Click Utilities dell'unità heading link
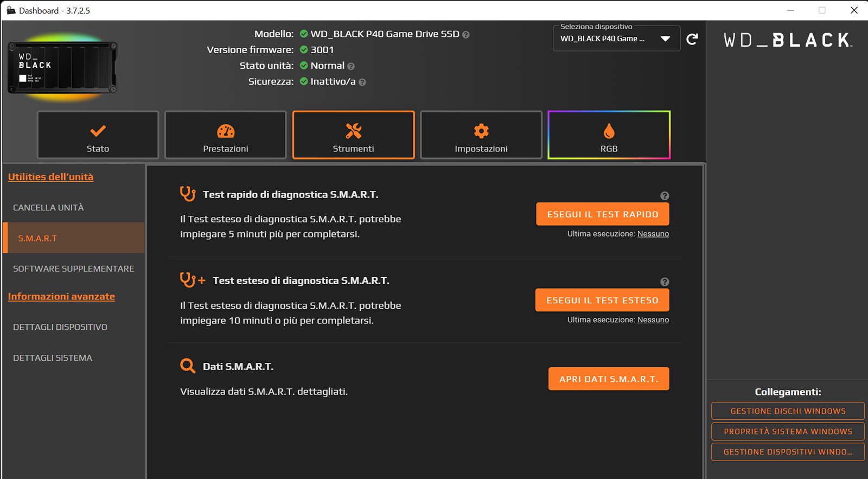868x479 pixels. pyautogui.click(x=50, y=177)
